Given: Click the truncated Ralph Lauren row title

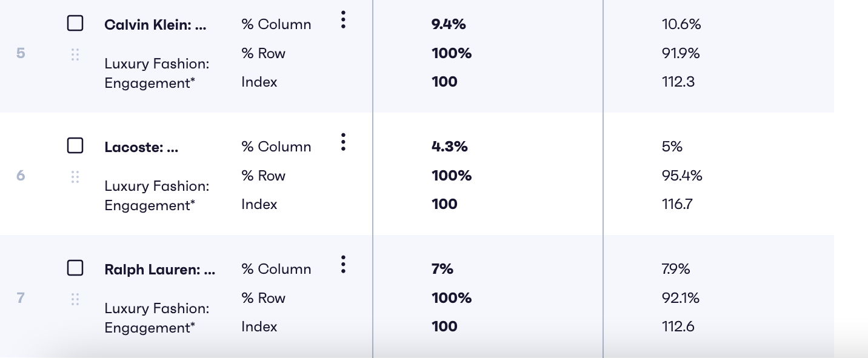Looking at the screenshot, I should 159,270.
